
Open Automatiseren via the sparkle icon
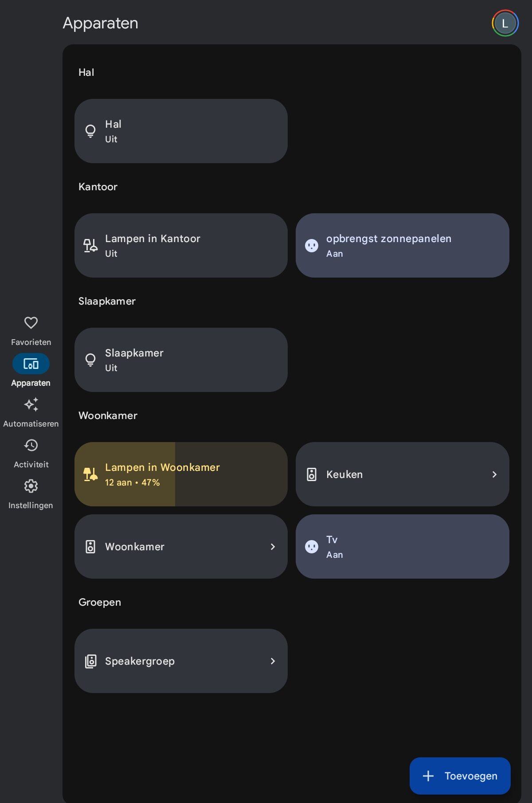(x=31, y=405)
